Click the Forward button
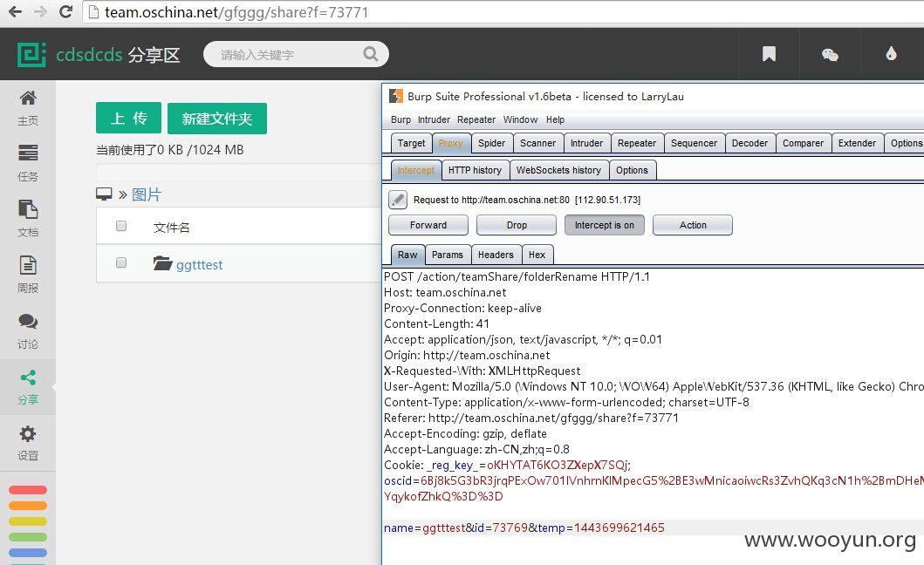924x565 pixels. coord(428,225)
